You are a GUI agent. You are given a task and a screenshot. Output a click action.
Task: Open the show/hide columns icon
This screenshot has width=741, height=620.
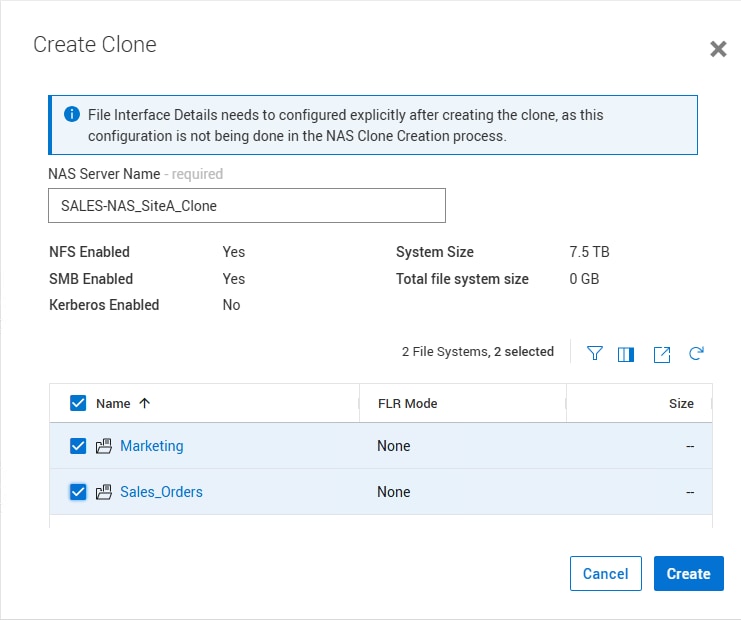tap(626, 354)
